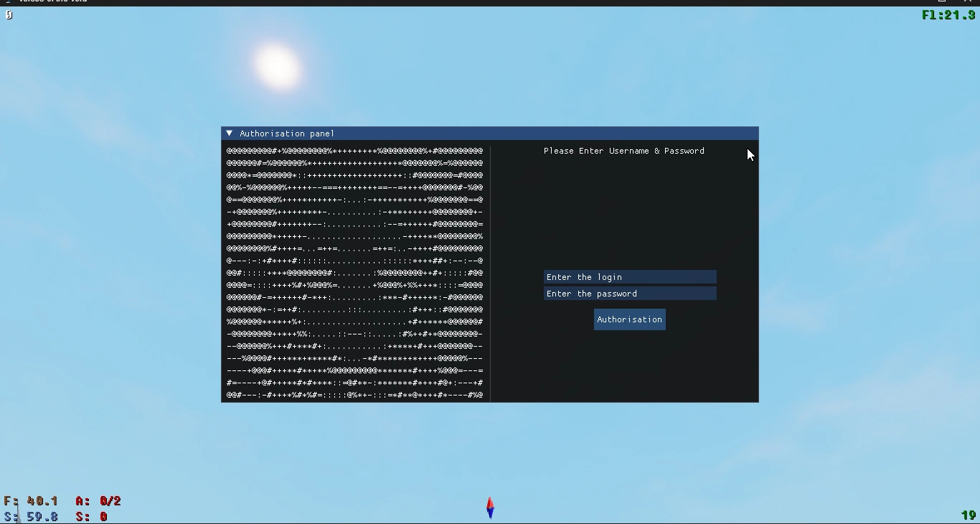Focus the "Enter the login" field

(x=630, y=277)
